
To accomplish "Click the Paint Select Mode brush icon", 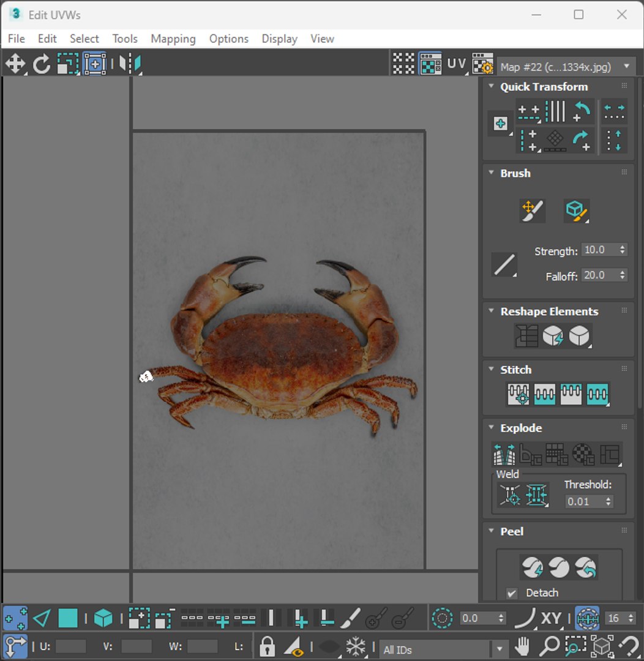I will 350,618.
